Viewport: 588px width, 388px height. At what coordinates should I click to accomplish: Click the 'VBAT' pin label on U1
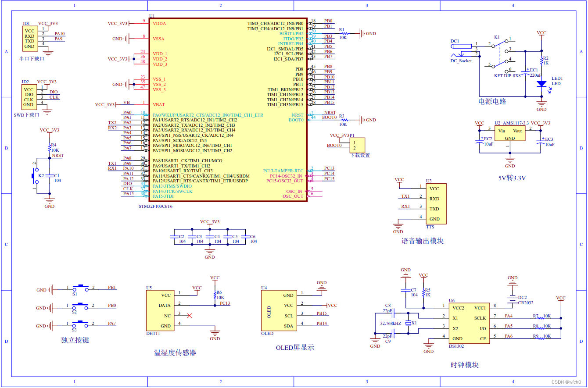159,105
